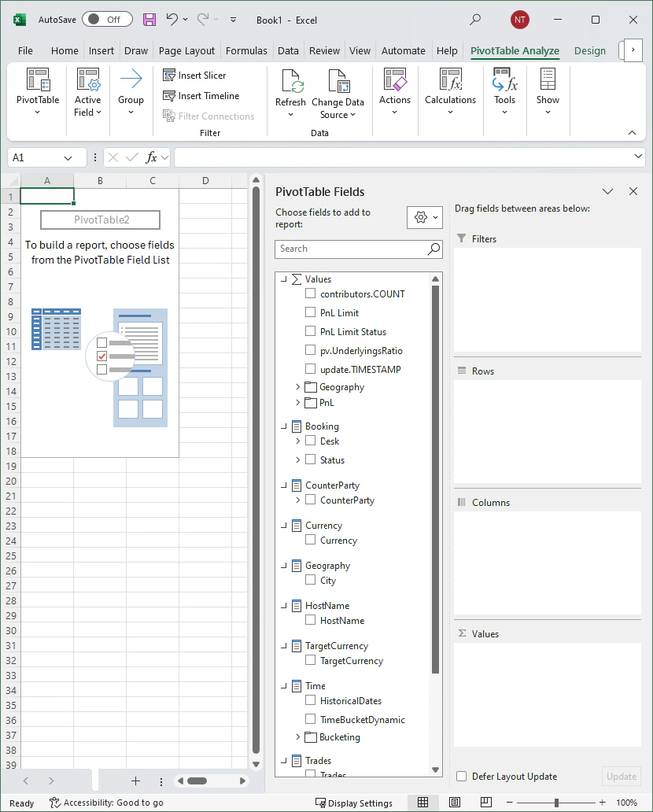Collapse the ribbon with chevron
The image size is (653, 812).
(632, 133)
